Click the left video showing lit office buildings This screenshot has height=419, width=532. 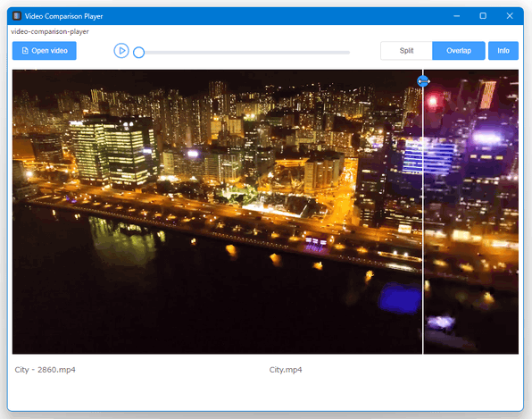coord(217,212)
